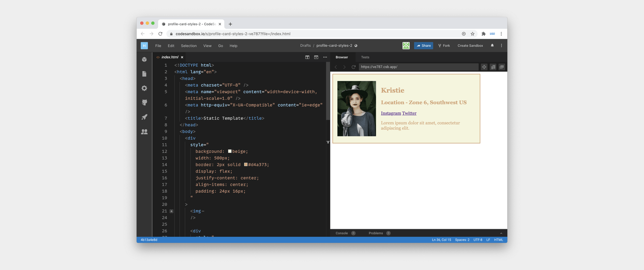This screenshot has height=270, width=644.
Task: Click Create Sandbox
Action: 470,46
